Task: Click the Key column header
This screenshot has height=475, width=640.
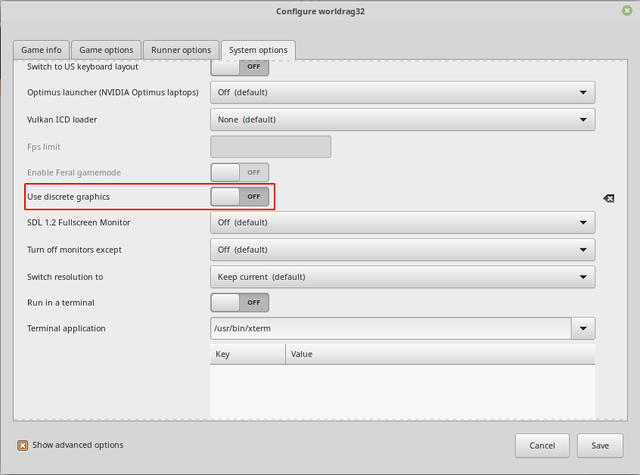Action: click(248, 354)
